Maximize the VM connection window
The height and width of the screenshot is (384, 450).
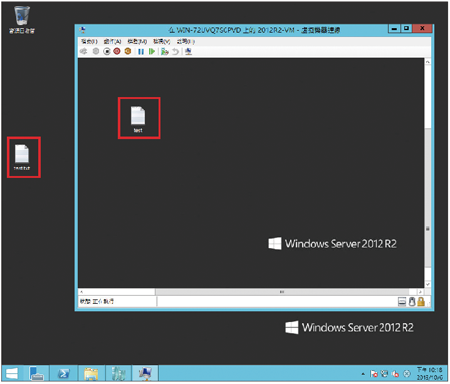[406, 29]
